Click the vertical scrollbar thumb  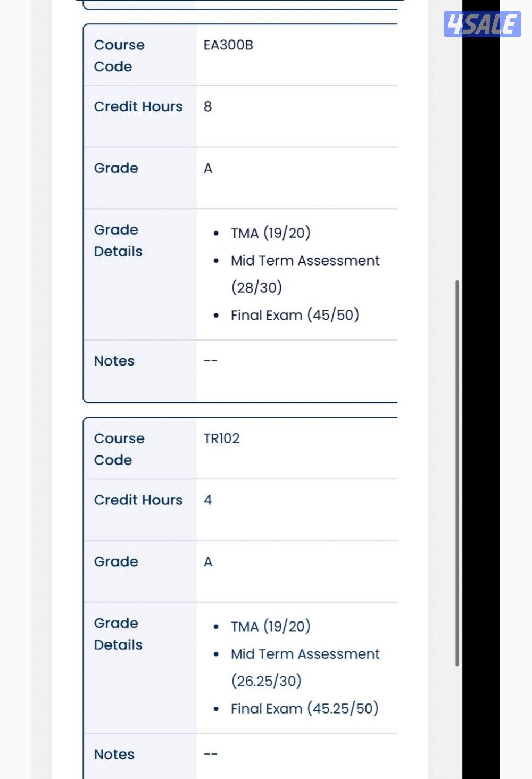[457, 473]
